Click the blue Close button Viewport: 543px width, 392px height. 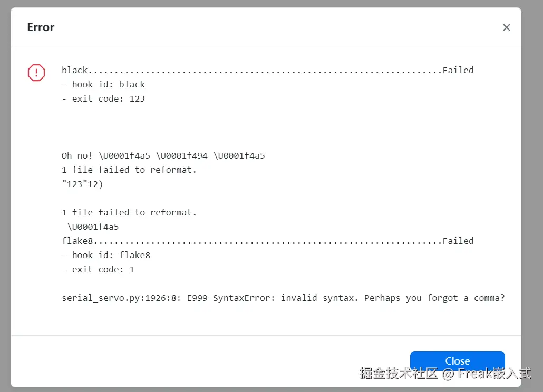(457, 361)
